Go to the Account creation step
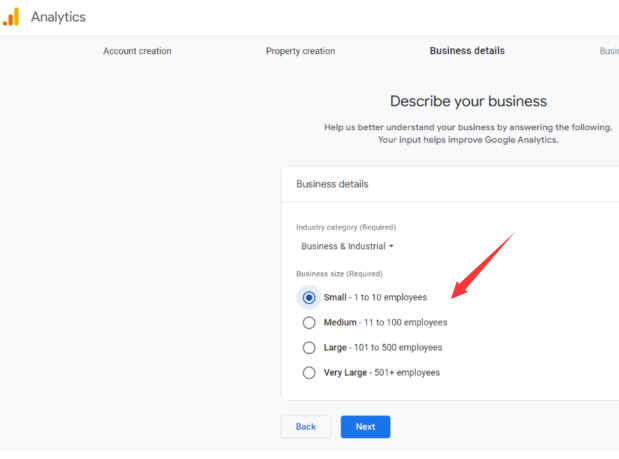This screenshot has height=459, width=619. [137, 51]
